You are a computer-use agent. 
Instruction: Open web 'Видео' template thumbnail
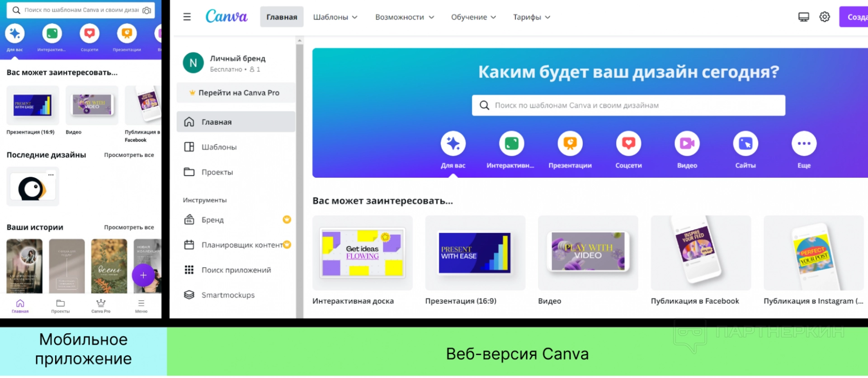588,253
